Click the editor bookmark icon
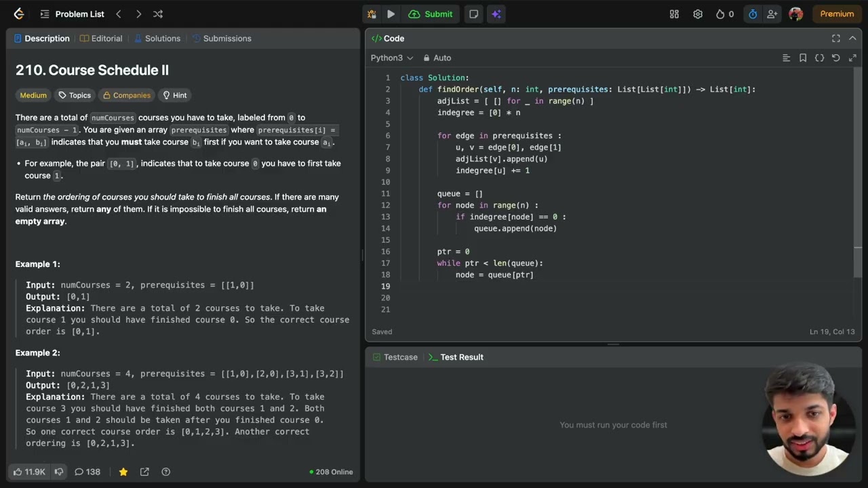 [x=803, y=58]
